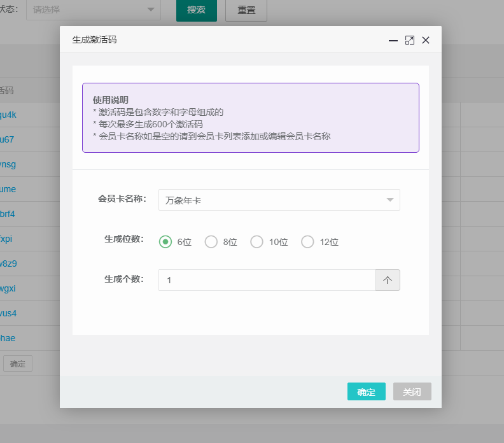Image resolution: width=504 pixels, height=443 pixels.
Task: Open the activation code ending in u67
Action: tap(7, 139)
